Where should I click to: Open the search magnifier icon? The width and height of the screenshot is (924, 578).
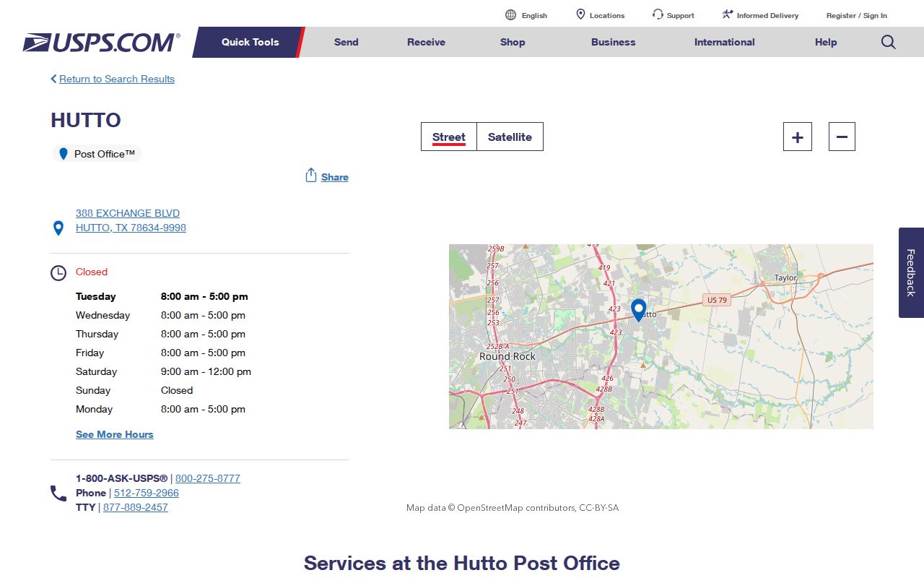click(x=888, y=42)
